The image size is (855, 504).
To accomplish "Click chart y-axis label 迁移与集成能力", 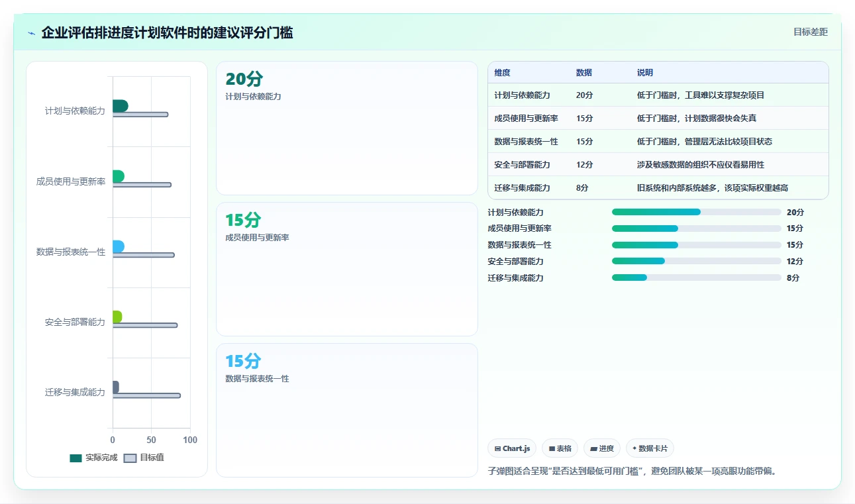I will coord(75,392).
